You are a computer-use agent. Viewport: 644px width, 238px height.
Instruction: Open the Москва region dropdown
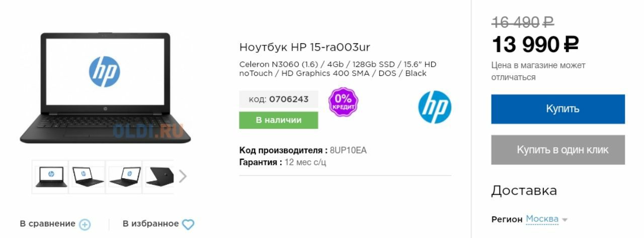coord(542,219)
